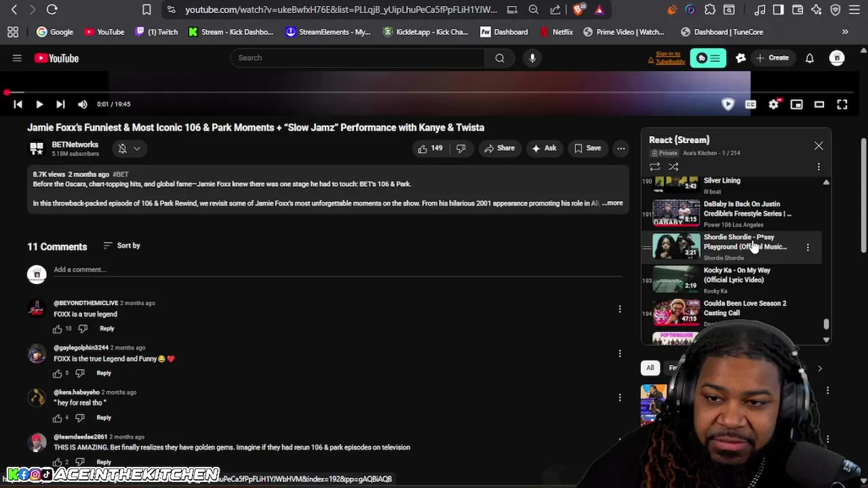Skip to previous video
Screen dimensions: 868x488
click(x=18, y=104)
